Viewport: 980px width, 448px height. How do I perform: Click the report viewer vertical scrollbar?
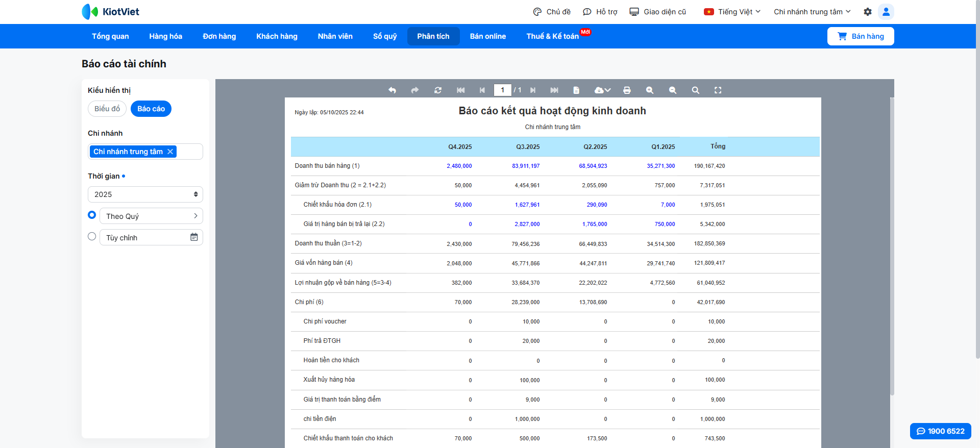click(892, 245)
